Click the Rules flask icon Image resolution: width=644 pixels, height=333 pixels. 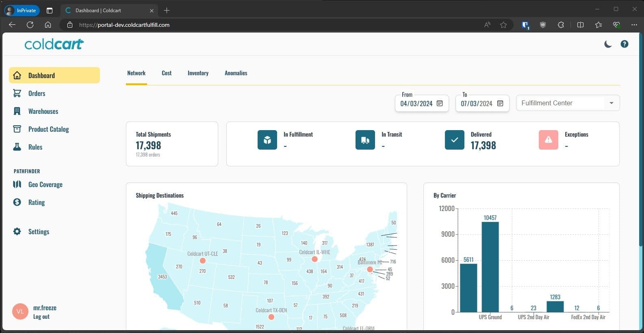(17, 147)
